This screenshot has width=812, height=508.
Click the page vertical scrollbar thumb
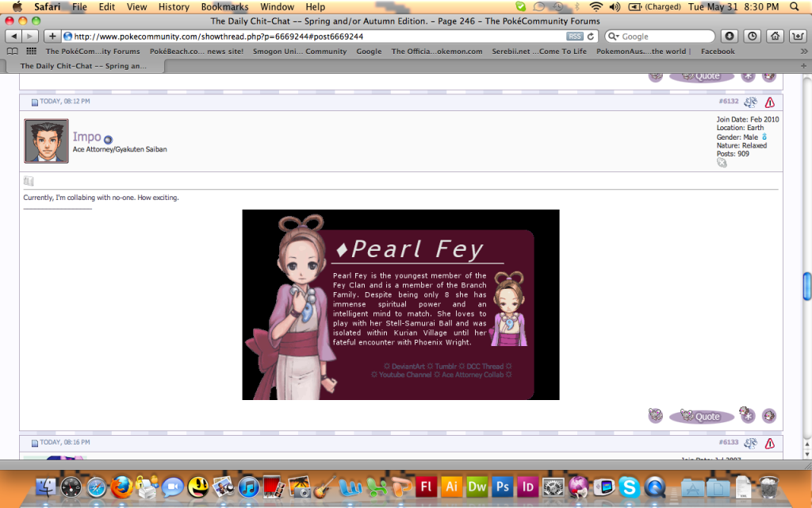pos(806,286)
